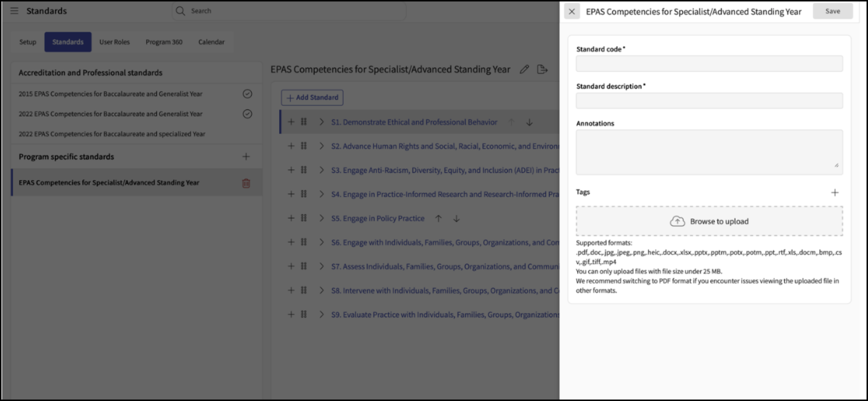The width and height of the screenshot is (868, 401).
Task: Click the cloud upload icon
Action: pos(677,221)
